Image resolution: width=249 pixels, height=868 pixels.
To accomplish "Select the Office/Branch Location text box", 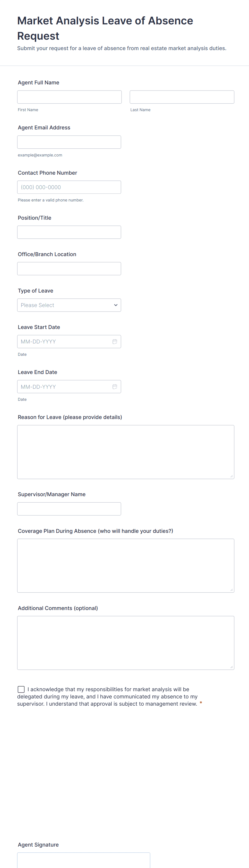I will [69, 268].
